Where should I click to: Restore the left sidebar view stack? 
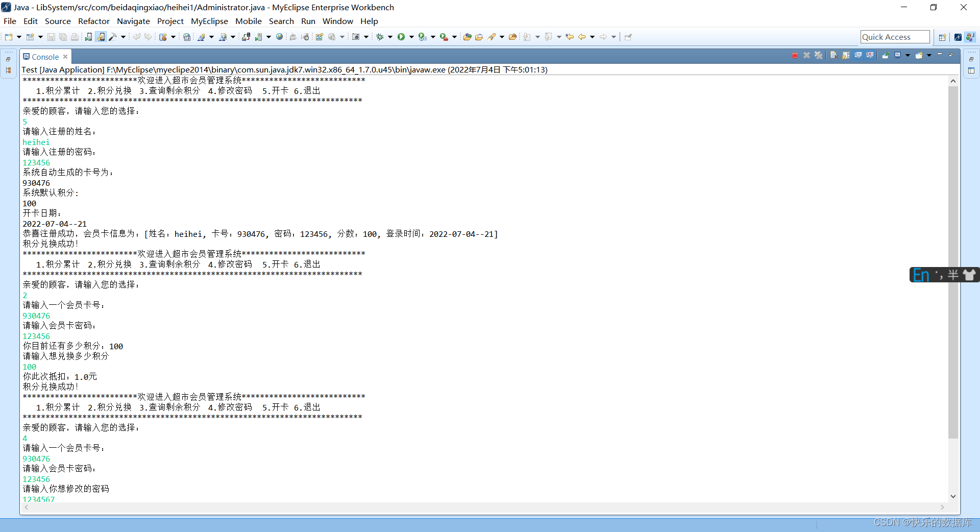[8, 59]
